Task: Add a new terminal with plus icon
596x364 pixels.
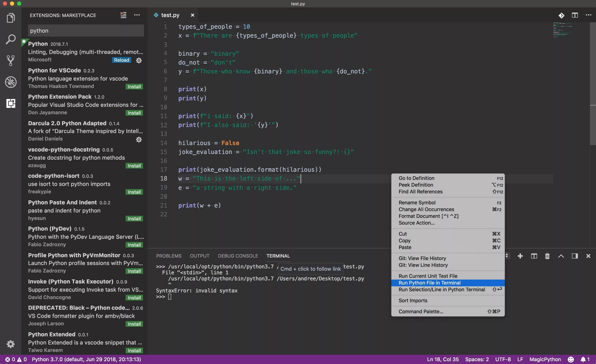Action: pos(520,256)
